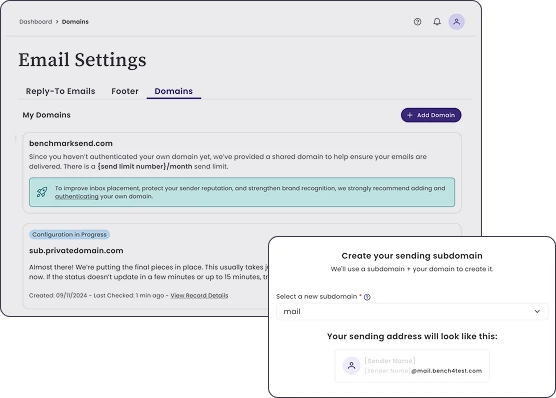556x398 pixels.
Task: Click 'Your sending address will look like this' text
Action: [x=412, y=336]
